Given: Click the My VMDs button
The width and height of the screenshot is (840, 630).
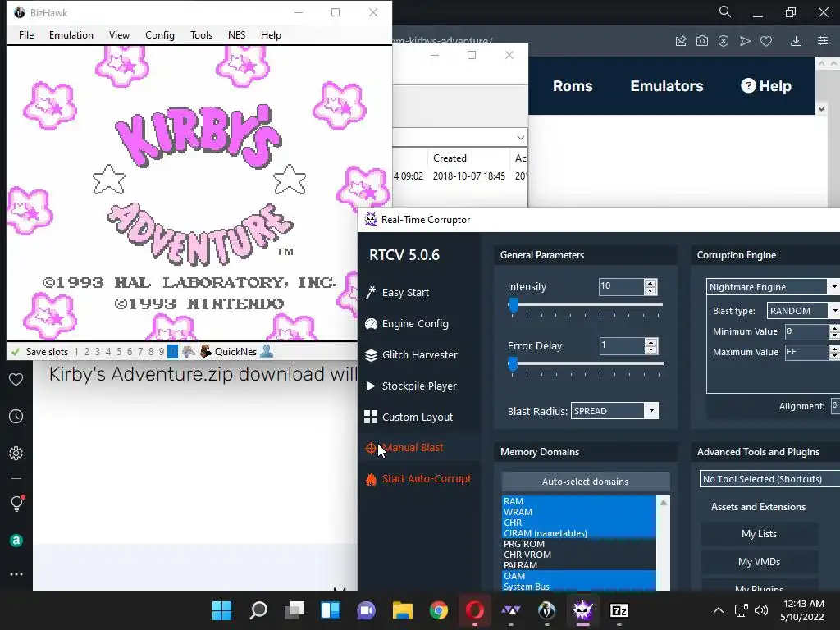Looking at the screenshot, I should coord(759,561).
